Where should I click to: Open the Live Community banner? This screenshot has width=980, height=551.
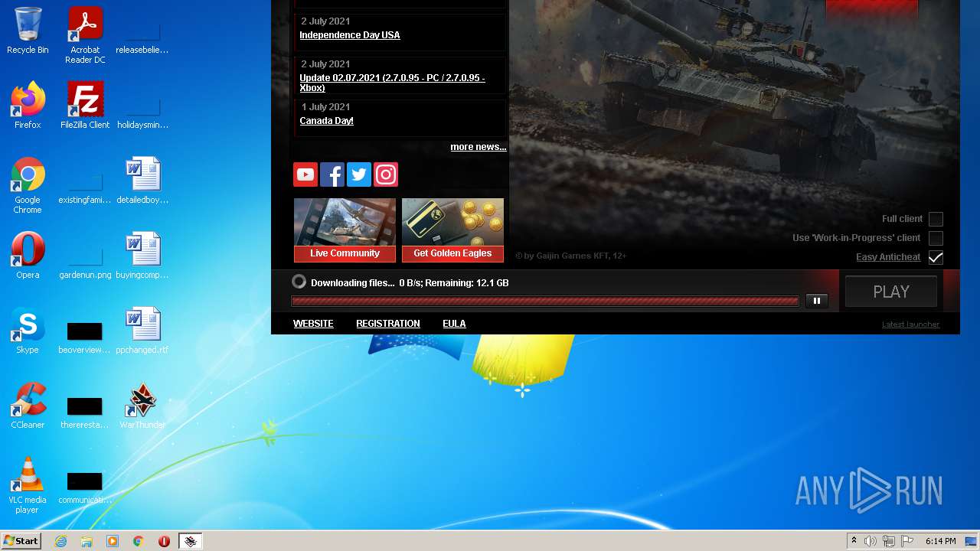pyautogui.click(x=345, y=230)
